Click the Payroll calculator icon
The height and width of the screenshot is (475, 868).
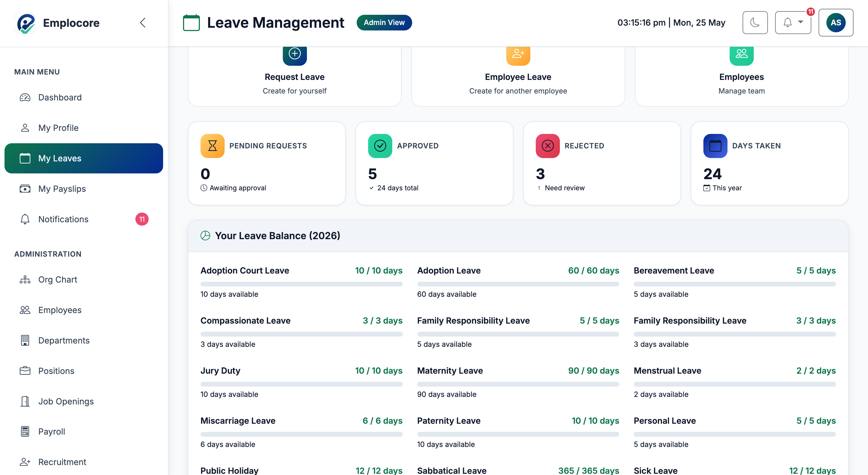[x=25, y=432]
